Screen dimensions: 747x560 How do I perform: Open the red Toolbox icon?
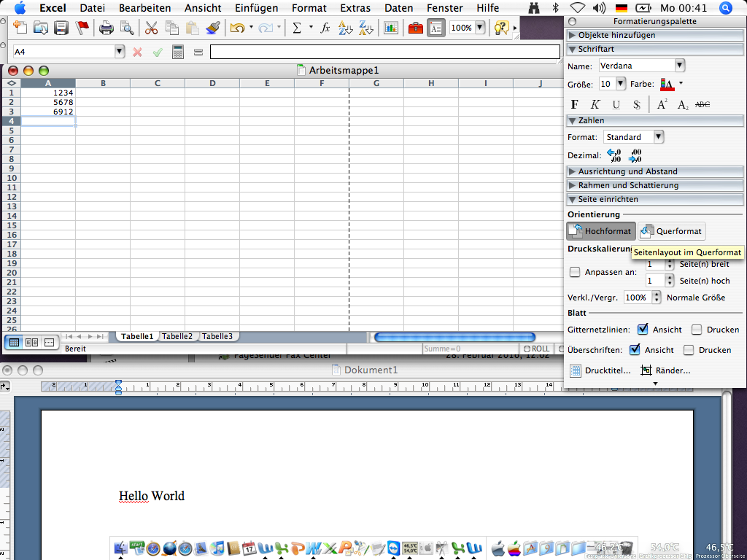point(415,28)
